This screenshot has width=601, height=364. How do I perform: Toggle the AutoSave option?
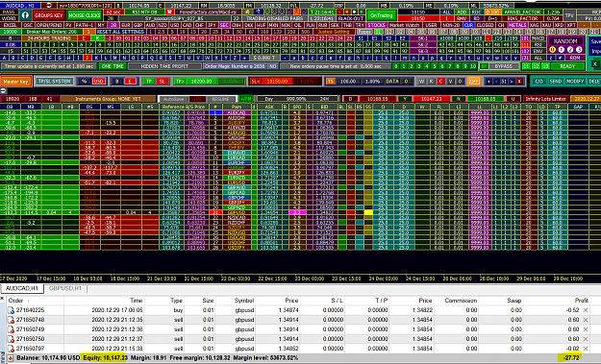(173, 99)
